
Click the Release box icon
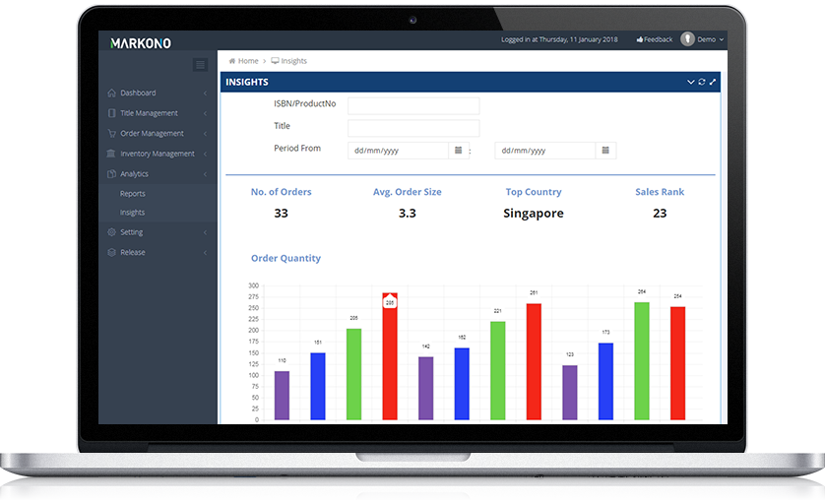point(111,252)
